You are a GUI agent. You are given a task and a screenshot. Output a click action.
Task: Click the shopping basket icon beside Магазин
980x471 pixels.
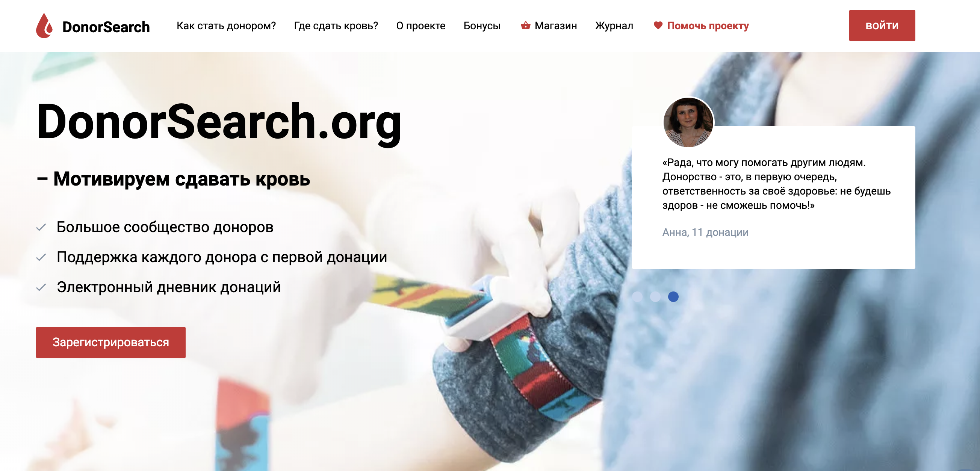coord(525,26)
